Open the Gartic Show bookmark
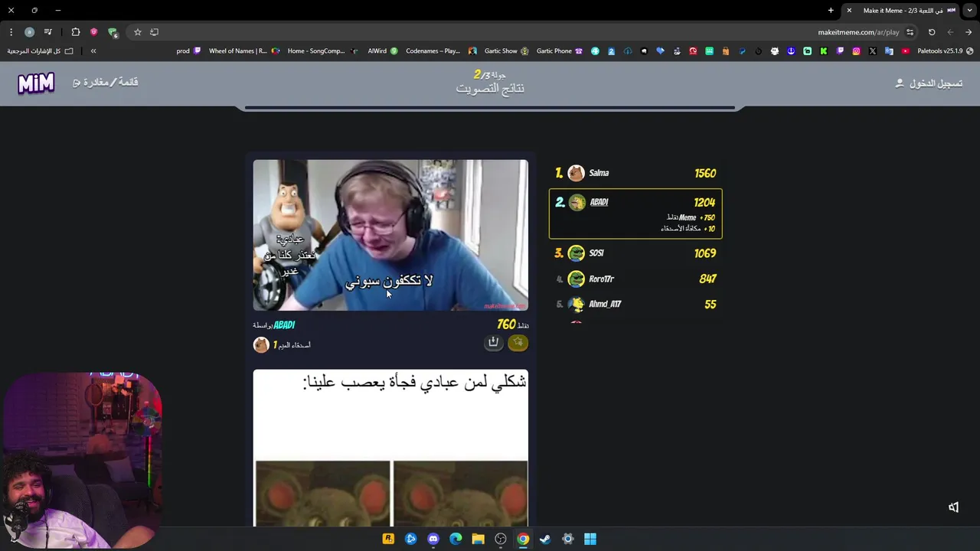 (x=506, y=51)
